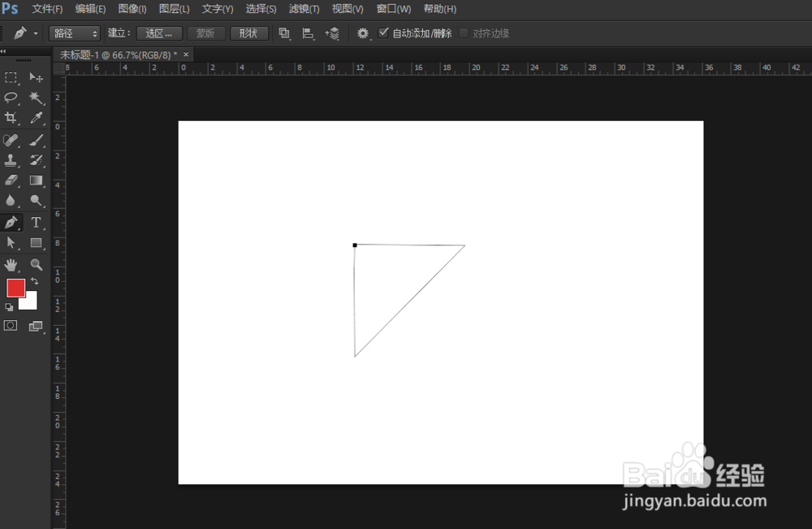
Task: Open path arrangement options
Action: click(332, 33)
